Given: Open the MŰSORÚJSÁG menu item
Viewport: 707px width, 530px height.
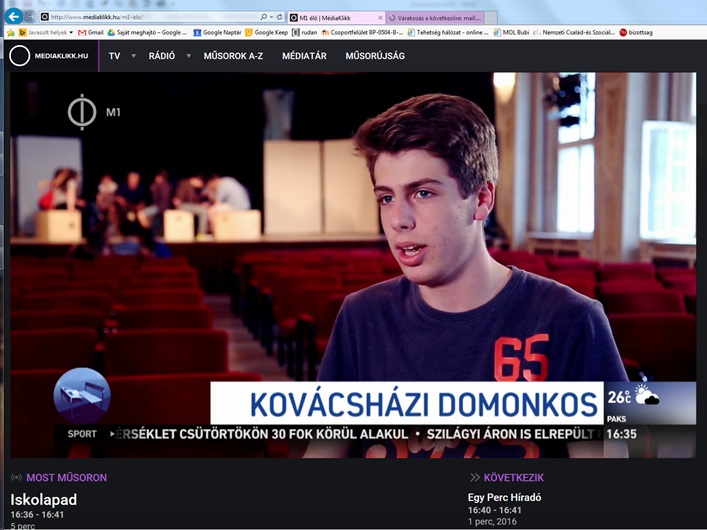Looking at the screenshot, I should click(375, 56).
